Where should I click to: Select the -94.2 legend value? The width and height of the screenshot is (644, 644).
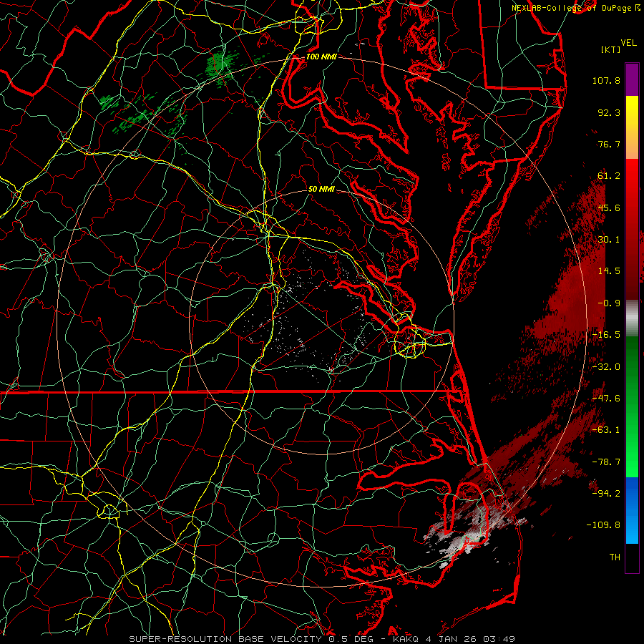[x=606, y=494]
